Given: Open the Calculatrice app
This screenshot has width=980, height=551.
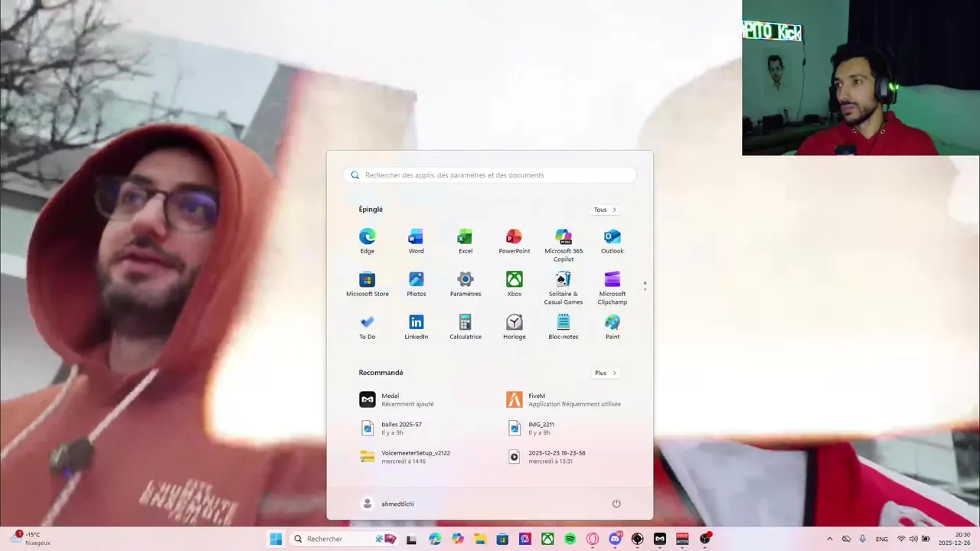Looking at the screenshot, I should 465,327.
